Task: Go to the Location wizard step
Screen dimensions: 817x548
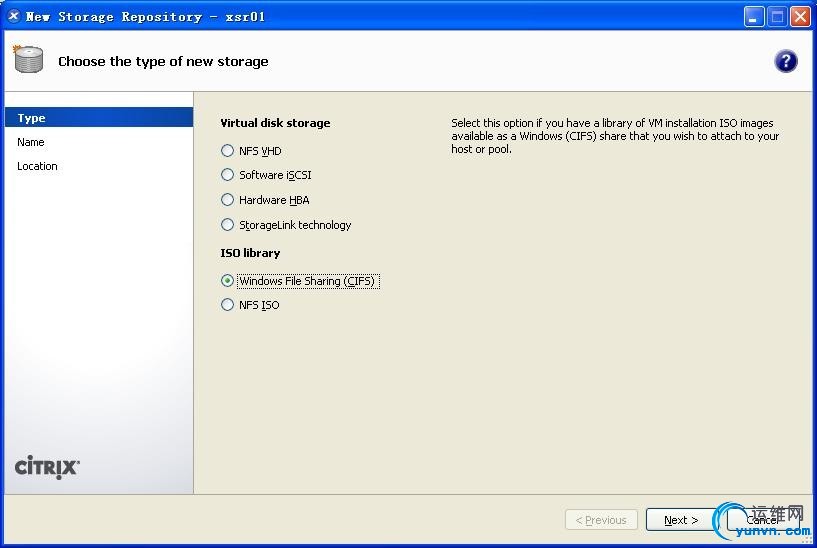Action: (37, 166)
